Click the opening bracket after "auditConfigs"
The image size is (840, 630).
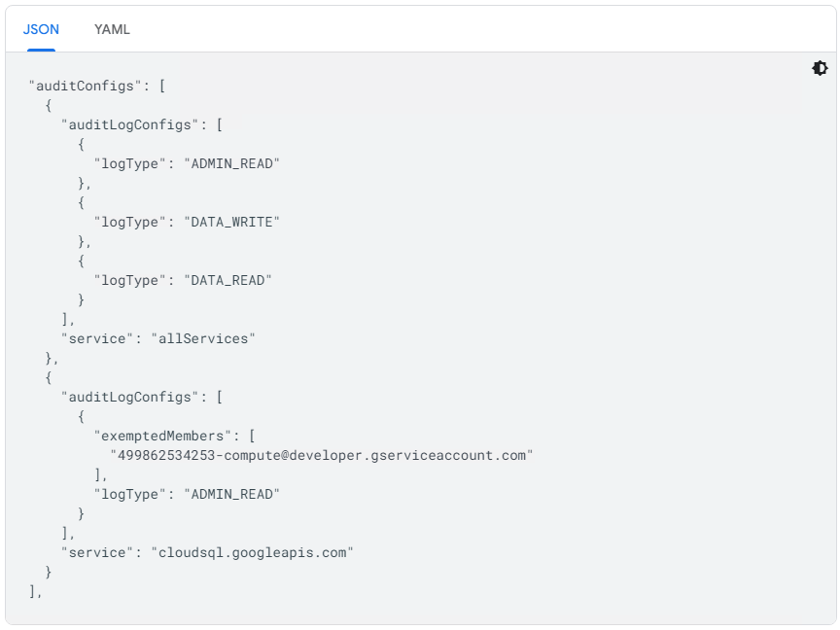pos(162,86)
